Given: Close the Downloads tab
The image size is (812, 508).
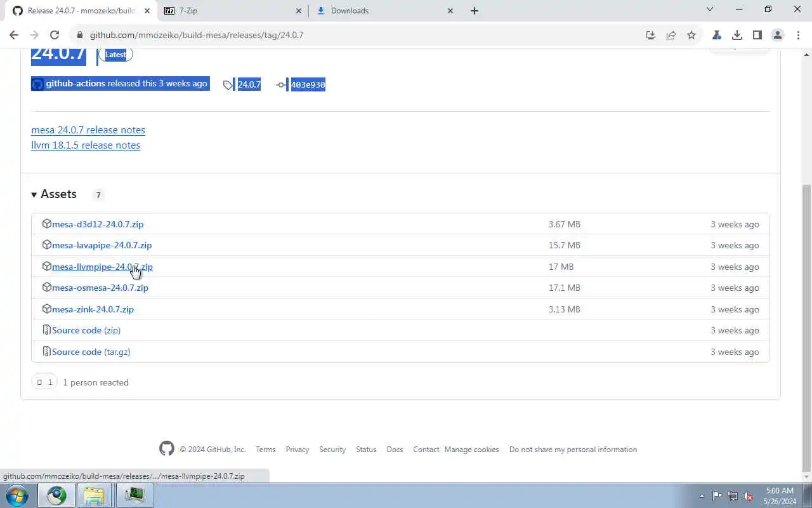Looking at the screenshot, I should pyautogui.click(x=450, y=11).
